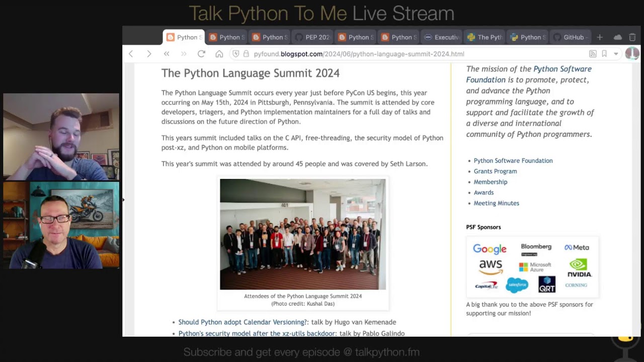
Task: Bookmark this page using the flag icon
Action: 604,54
